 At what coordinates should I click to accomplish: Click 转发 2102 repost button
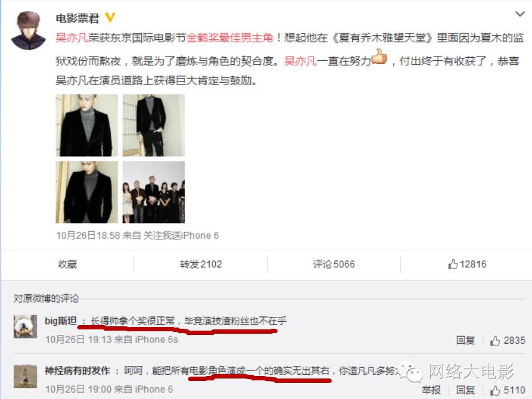click(201, 264)
